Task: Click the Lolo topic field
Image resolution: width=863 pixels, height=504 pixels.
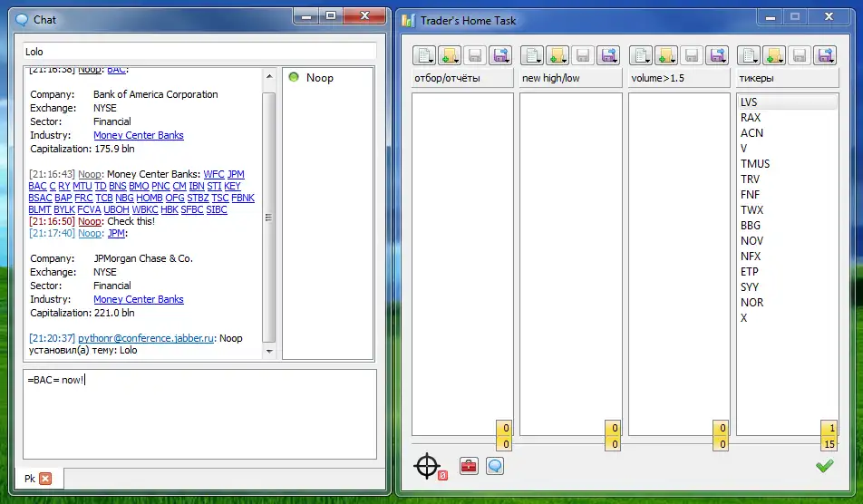Action: coord(199,52)
